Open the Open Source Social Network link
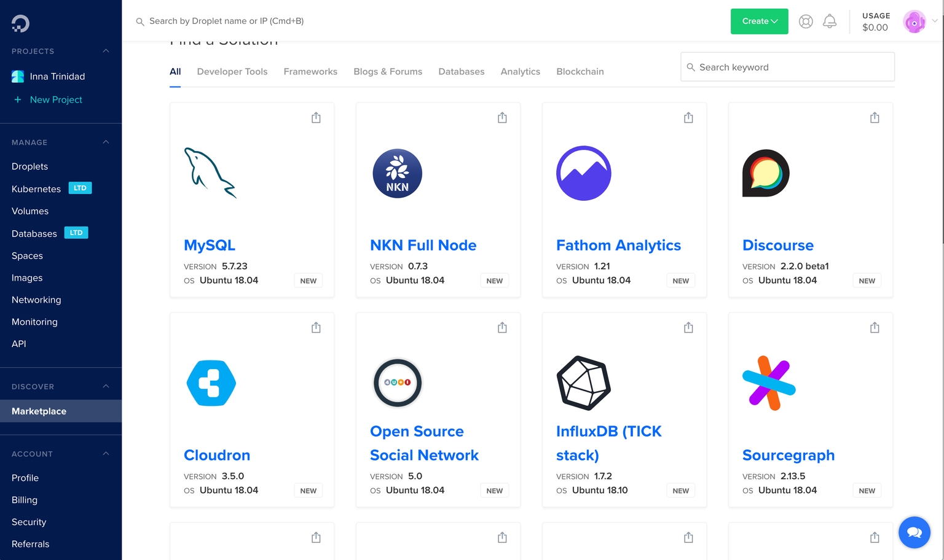Screen dimensions: 944x560 coord(424,443)
